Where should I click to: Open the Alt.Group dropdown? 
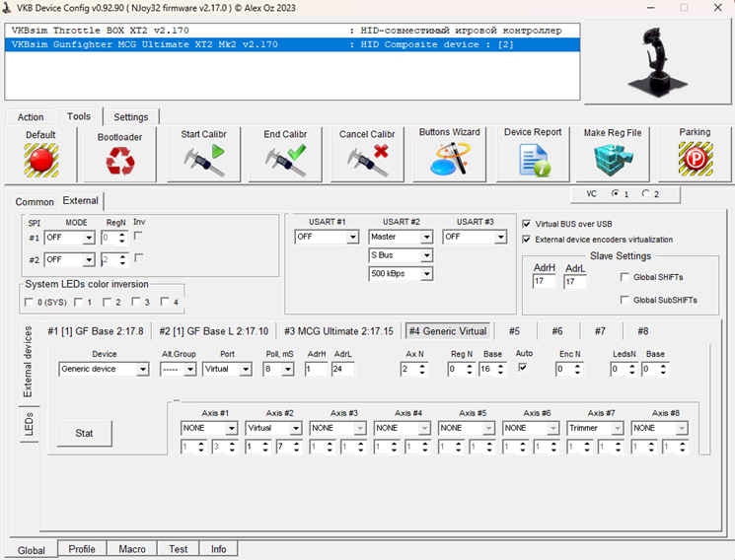coord(189,370)
